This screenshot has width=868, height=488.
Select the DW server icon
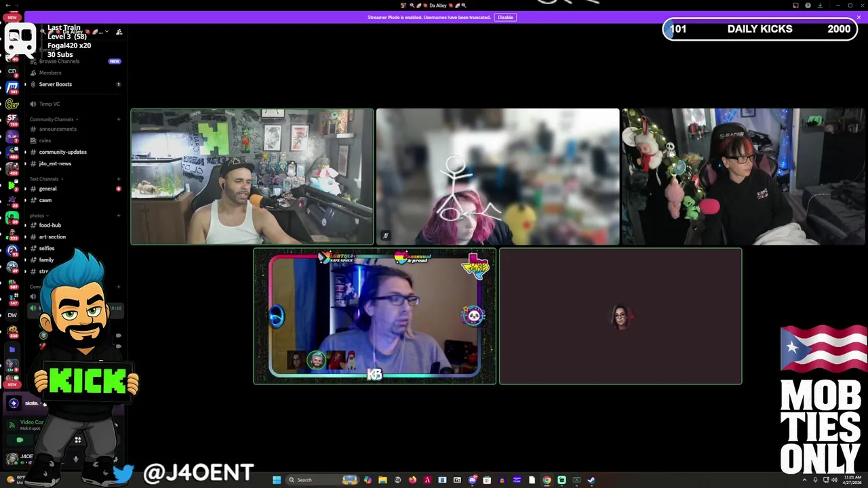point(12,315)
